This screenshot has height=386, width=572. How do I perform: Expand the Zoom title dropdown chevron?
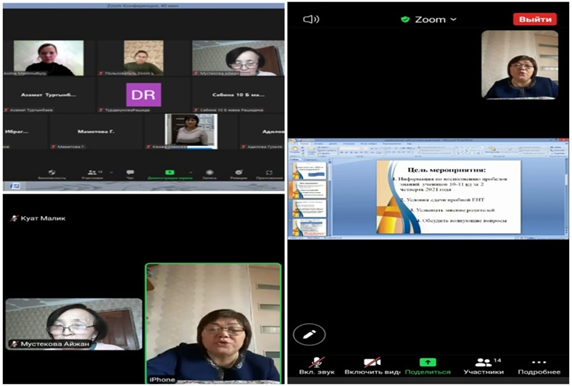(x=453, y=19)
